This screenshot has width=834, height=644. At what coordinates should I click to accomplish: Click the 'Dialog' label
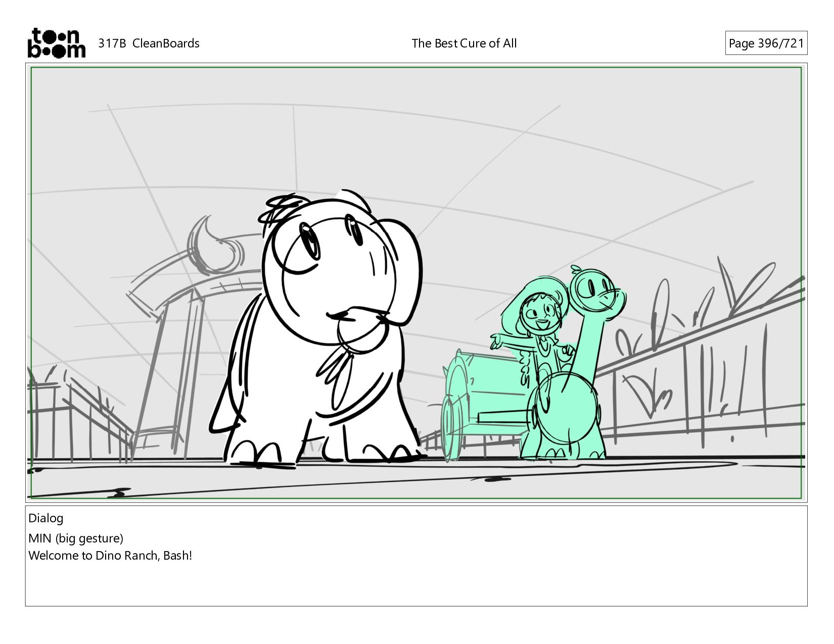pos(46,518)
